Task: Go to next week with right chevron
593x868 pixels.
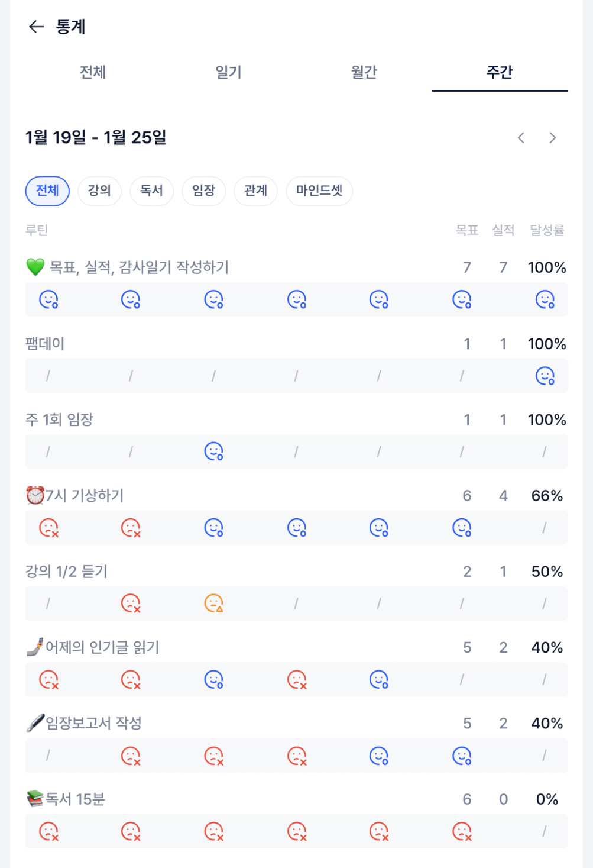Action: coord(553,138)
